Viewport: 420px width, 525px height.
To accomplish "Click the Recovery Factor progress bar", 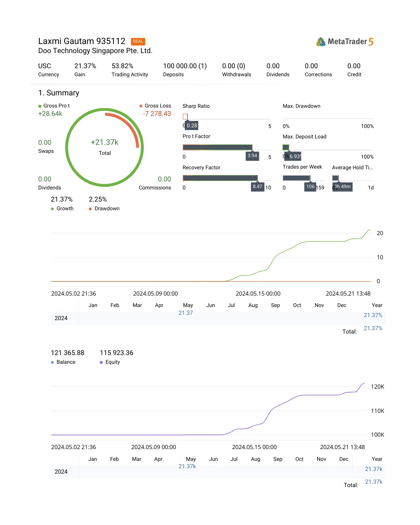I will (x=220, y=178).
